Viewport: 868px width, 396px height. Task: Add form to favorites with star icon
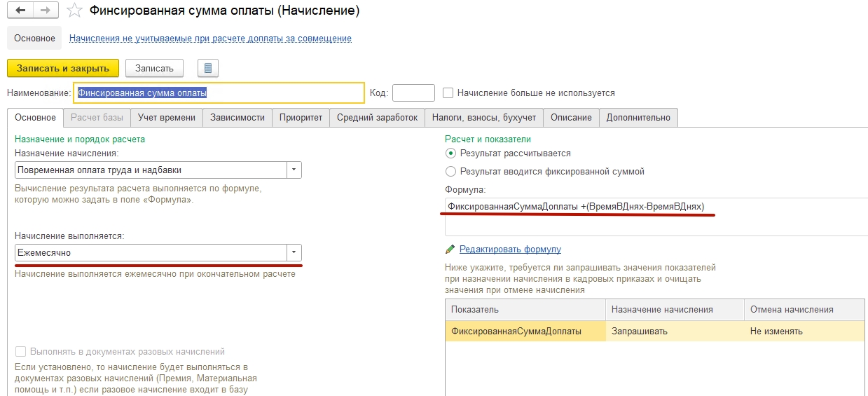74,11
